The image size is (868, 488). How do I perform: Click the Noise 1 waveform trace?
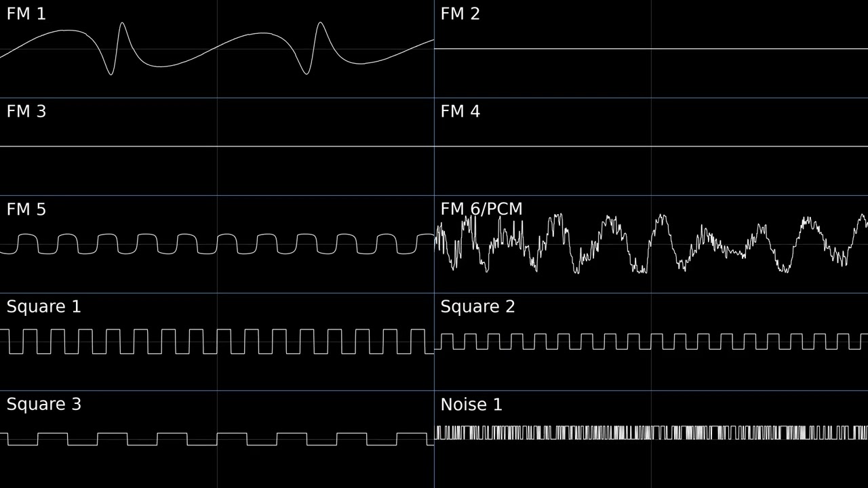(x=651, y=432)
